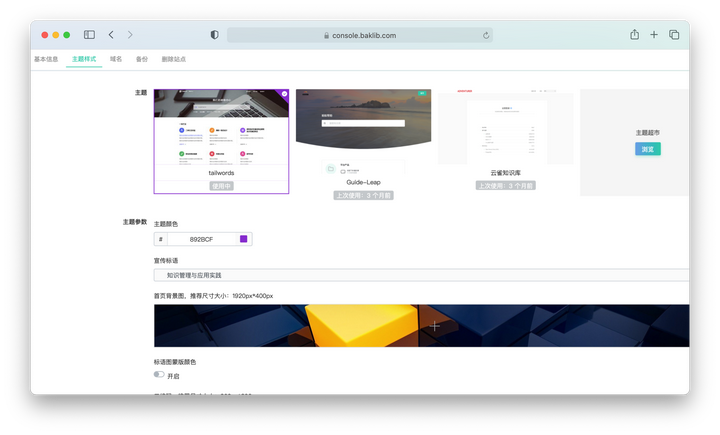Click the 主题超市 label
This screenshot has height=435, width=720.
pyautogui.click(x=647, y=132)
